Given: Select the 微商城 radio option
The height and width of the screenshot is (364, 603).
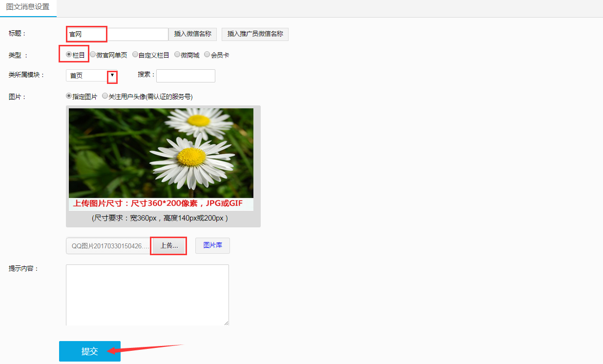Looking at the screenshot, I should coord(177,55).
